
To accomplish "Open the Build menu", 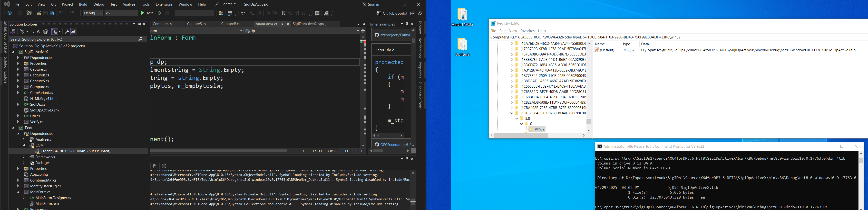I will (x=83, y=4).
